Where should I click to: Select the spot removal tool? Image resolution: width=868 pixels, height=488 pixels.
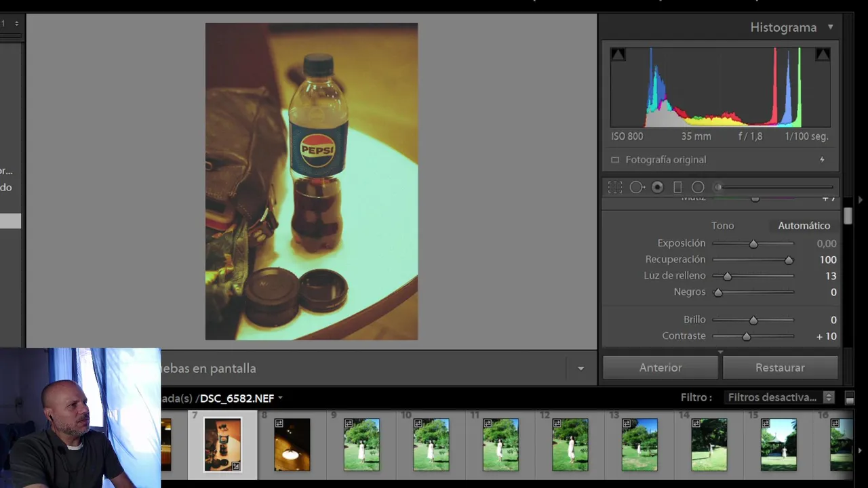(x=636, y=187)
